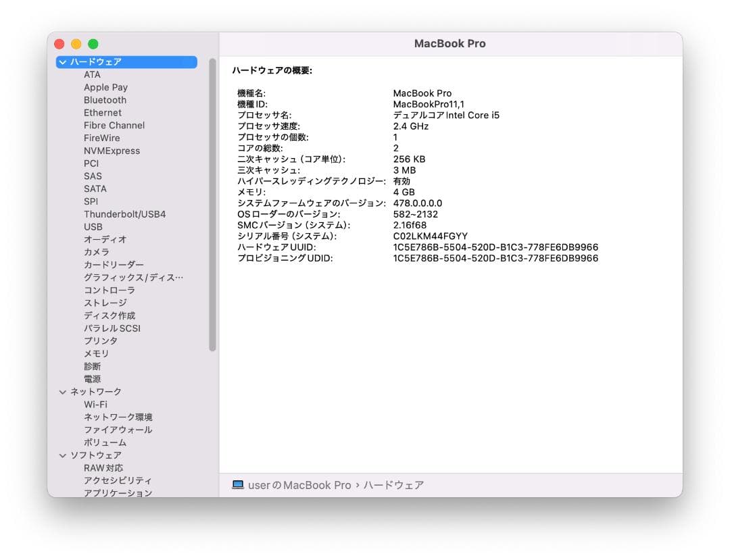Select ディスク作成 in the sidebar
The image size is (730, 560).
[109, 315]
